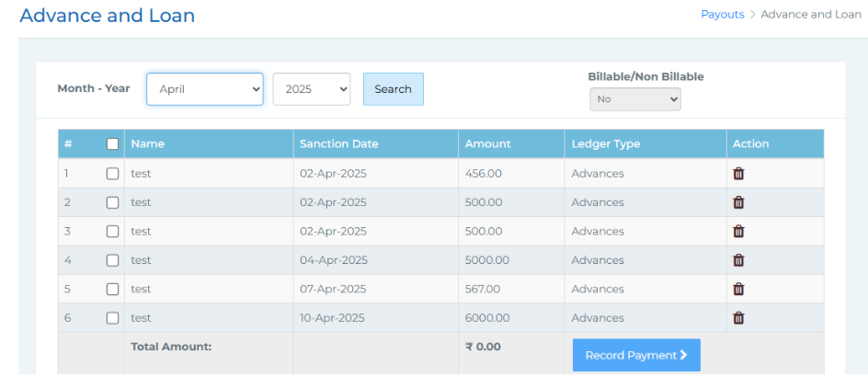Click trash icon in row 2
Image resolution: width=868 pixels, height=377 pixels.
pyautogui.click(x=737, y=202)
